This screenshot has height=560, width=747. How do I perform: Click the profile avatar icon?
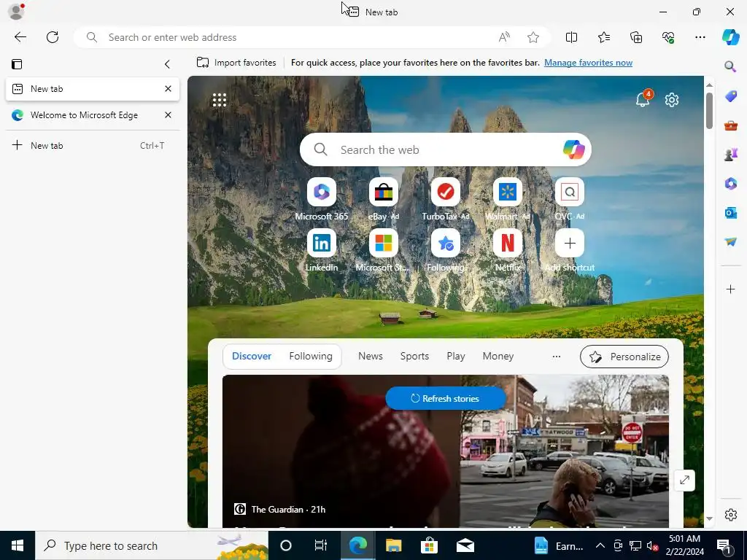pos(16,12)
